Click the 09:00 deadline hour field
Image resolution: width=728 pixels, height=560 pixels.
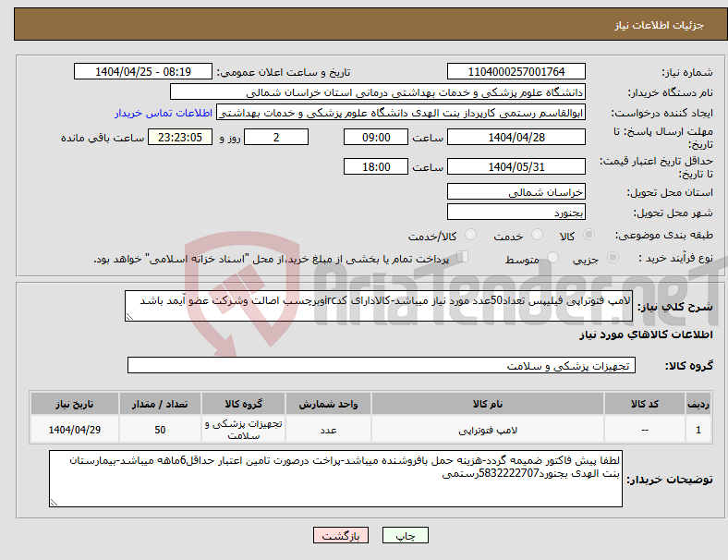click(x=376, y=137)
